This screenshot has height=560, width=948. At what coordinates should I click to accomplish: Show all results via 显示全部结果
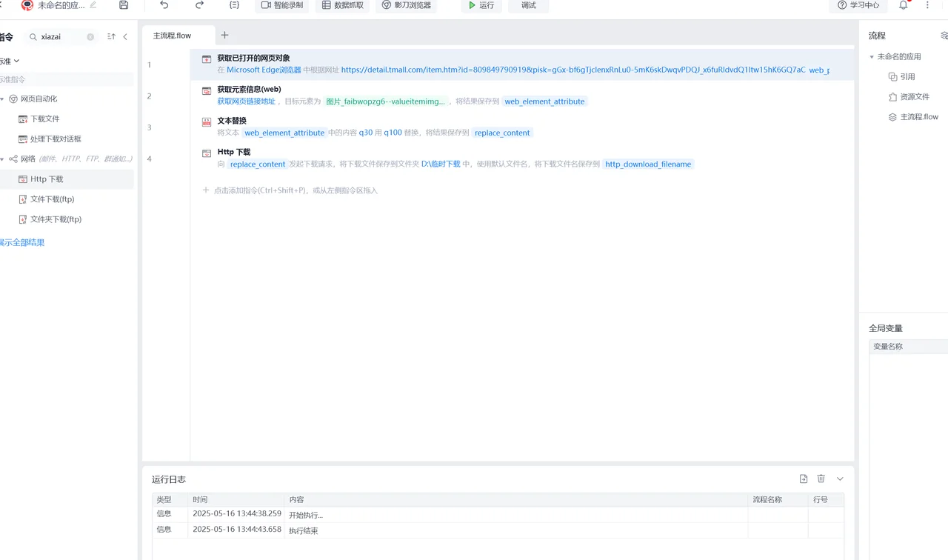[x=22, y=242]
